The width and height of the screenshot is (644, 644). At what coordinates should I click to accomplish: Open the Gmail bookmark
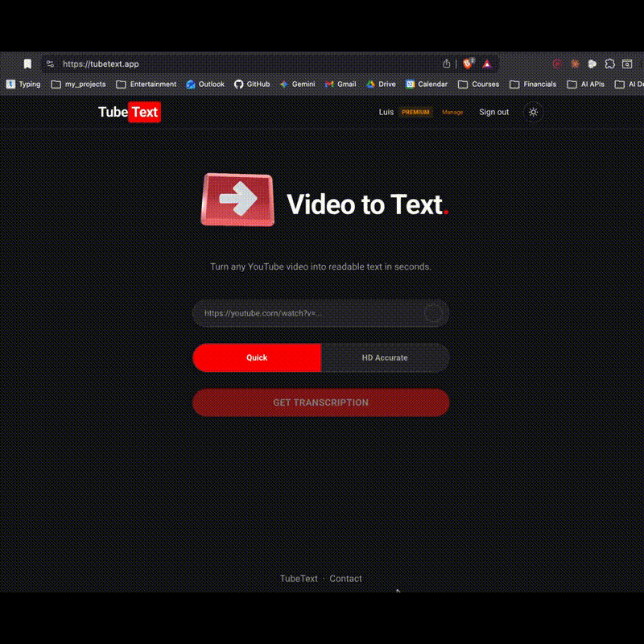341,84
